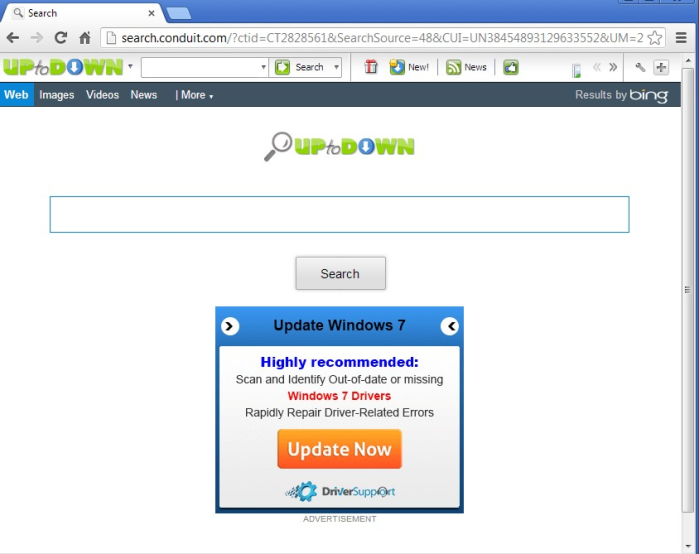
Task: Open the News RSS feed toolbar item
Action: click(x=466, y=67)
